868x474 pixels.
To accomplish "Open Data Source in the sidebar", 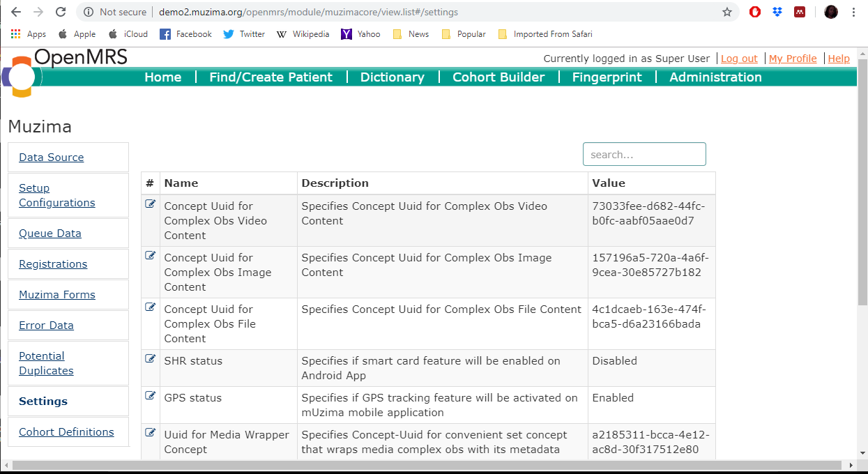I will [52, 158].
